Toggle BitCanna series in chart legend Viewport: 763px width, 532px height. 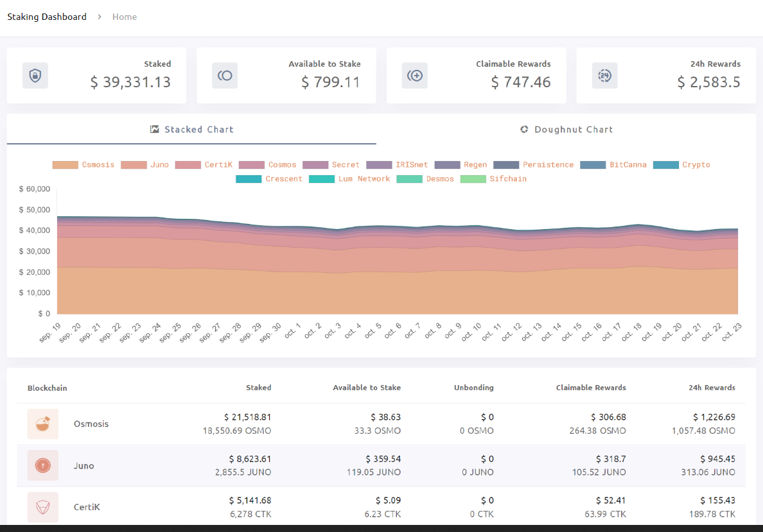point(613,165)
